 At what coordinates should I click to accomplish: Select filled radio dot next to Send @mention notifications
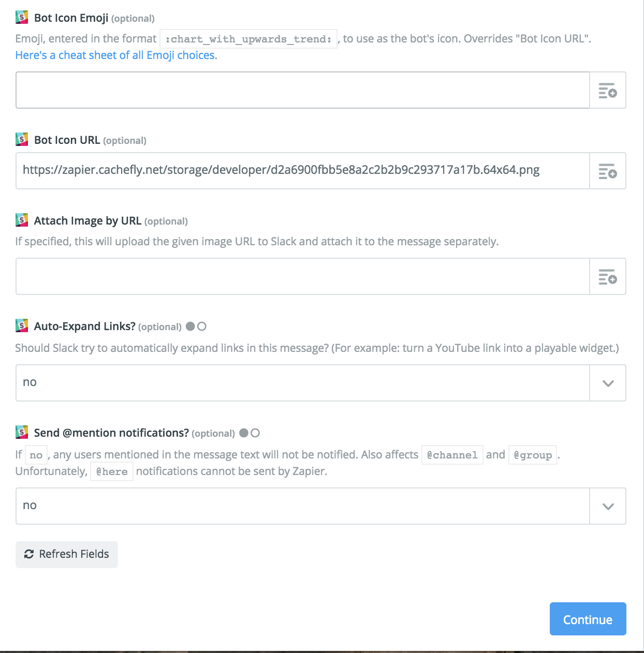click(x=244, y=433)
